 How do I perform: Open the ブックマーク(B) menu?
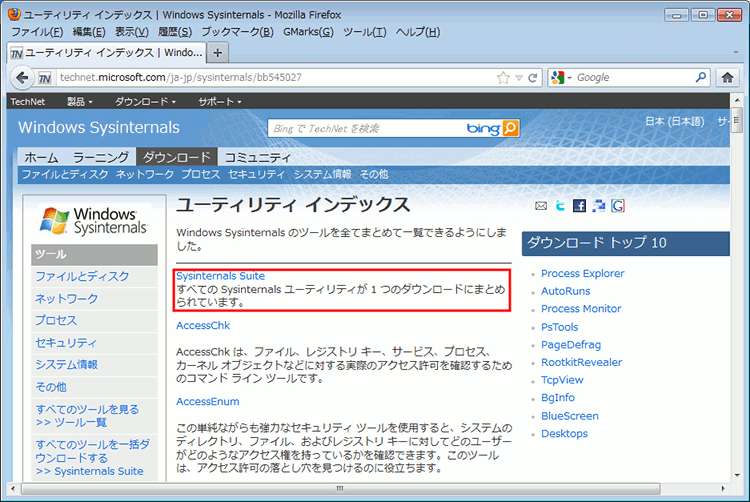237,32
